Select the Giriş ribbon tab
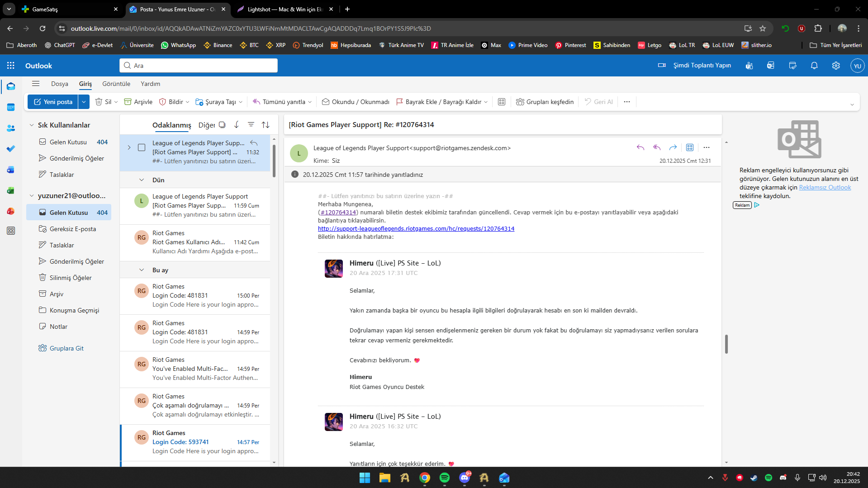 coord(85,84)
